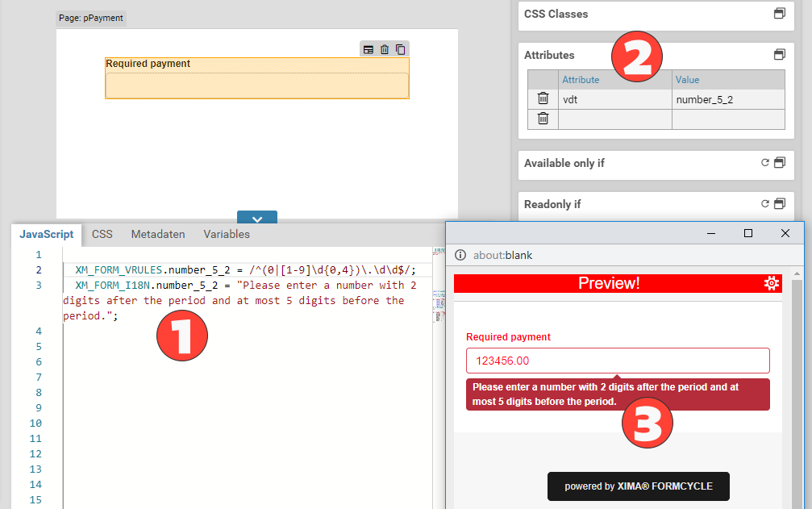Viewport: 812px width, 509px height.
Task: Click the copy icon above the Required payment field
Action: coord(400,49)
